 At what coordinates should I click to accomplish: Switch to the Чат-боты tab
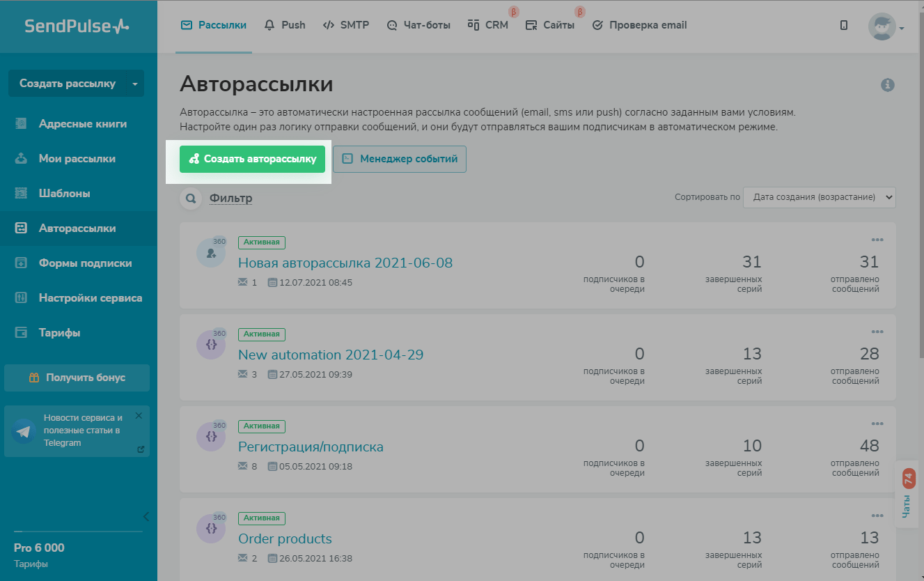point(419,26)
